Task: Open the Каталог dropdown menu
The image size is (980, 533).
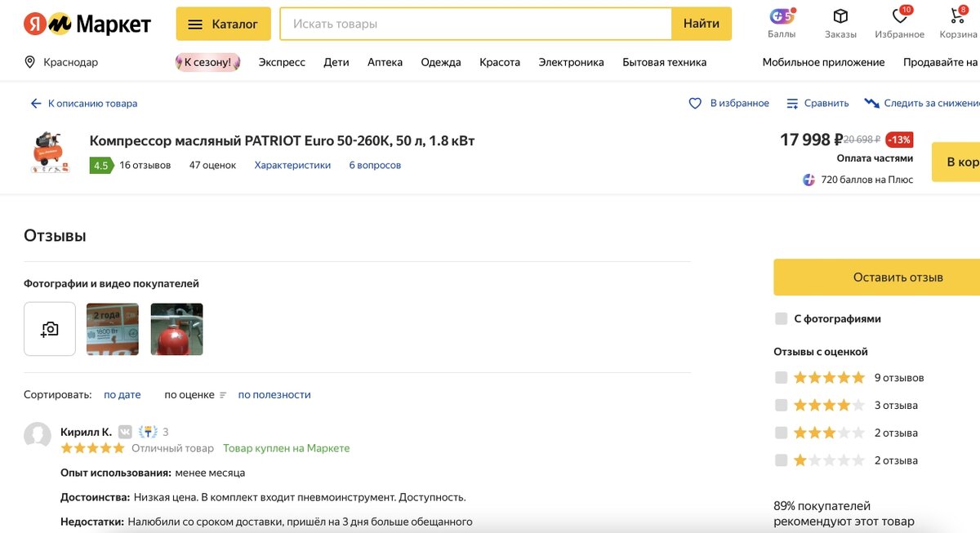Action: (x=223, y=24)
